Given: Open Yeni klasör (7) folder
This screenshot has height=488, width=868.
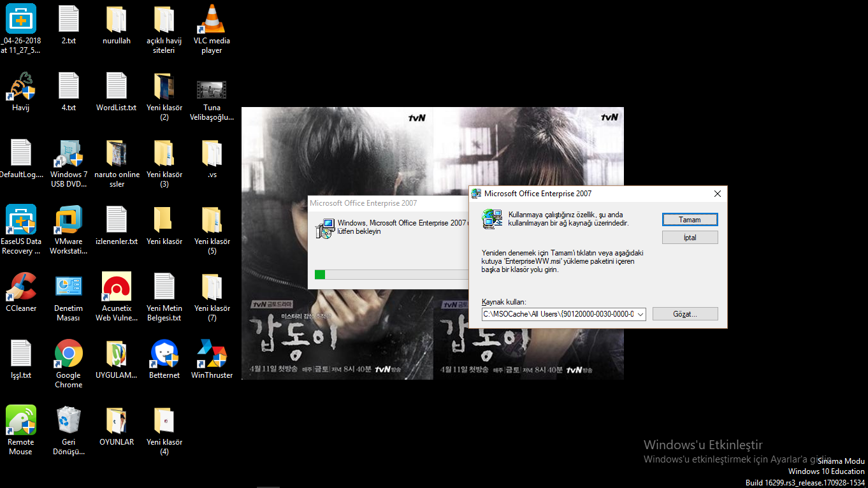Looking at the screenshot, I should (212, 298).
